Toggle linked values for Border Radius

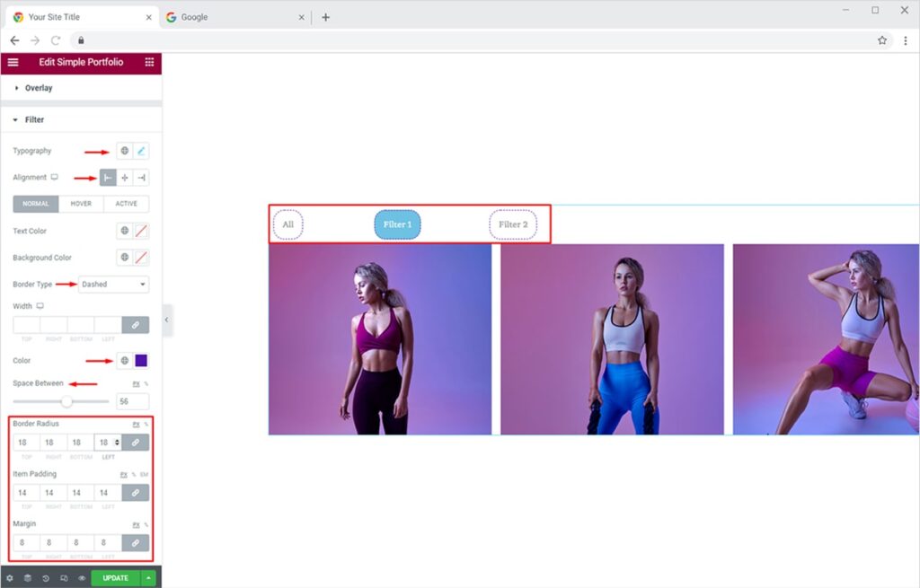click(x=136, y=443)
